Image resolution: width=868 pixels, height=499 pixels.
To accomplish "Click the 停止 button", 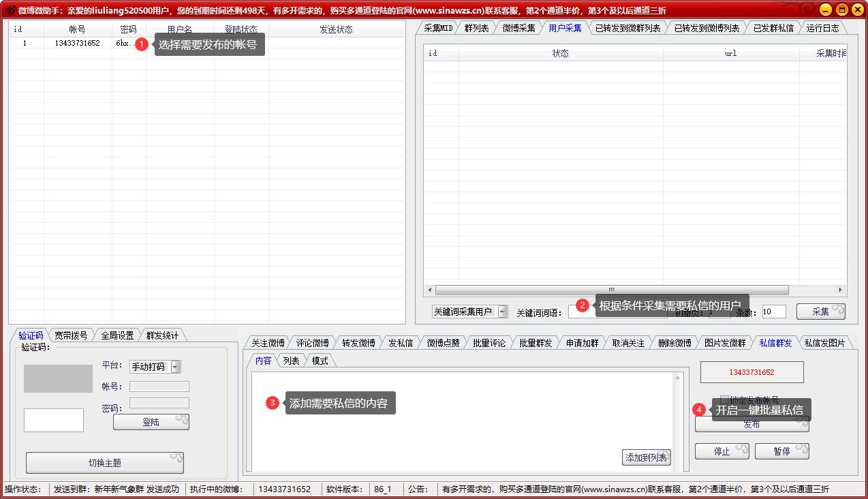I will 722,451.
